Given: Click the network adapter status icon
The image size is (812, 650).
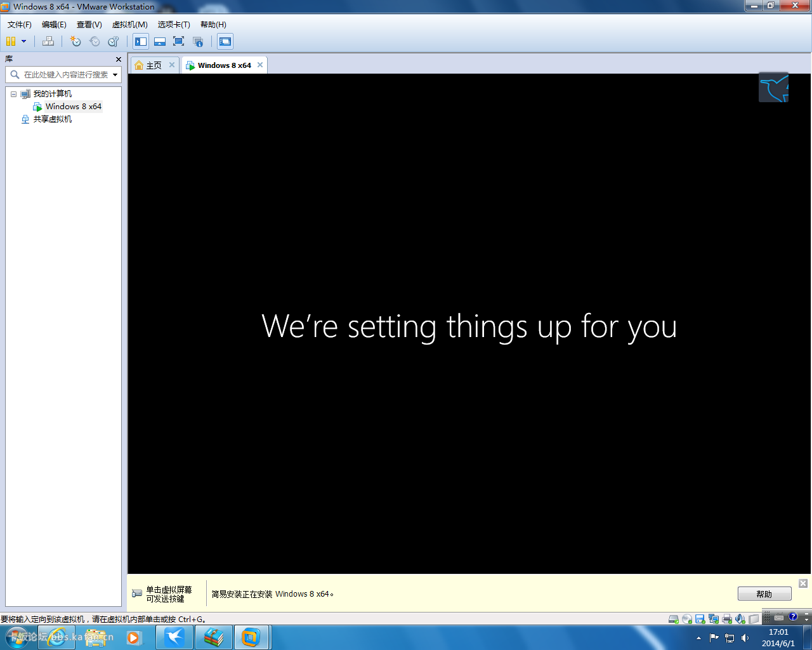Looking at the screenshot, I should point(714,619).
